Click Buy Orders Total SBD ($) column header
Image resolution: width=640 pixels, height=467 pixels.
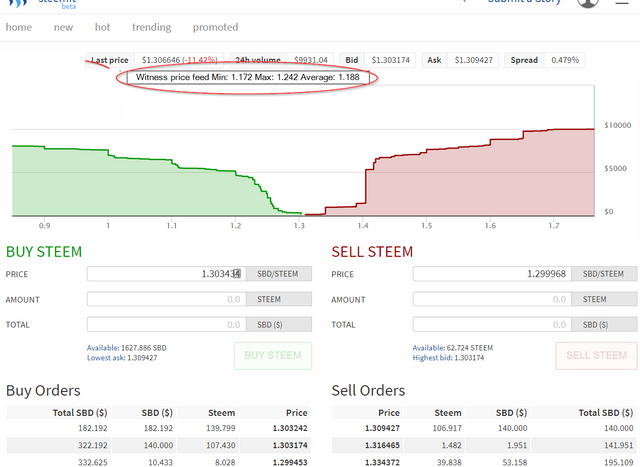pyautogui.click(x=80, y=413)
